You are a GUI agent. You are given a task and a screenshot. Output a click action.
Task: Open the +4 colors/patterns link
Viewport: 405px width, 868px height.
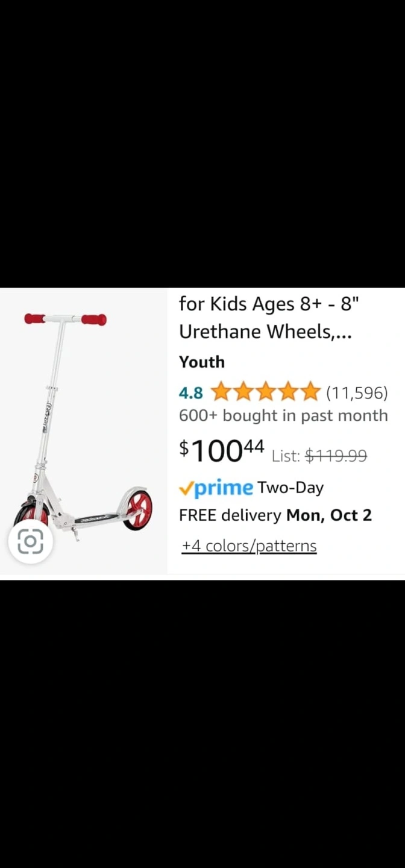pyautogui.click(x=250, y=546)
